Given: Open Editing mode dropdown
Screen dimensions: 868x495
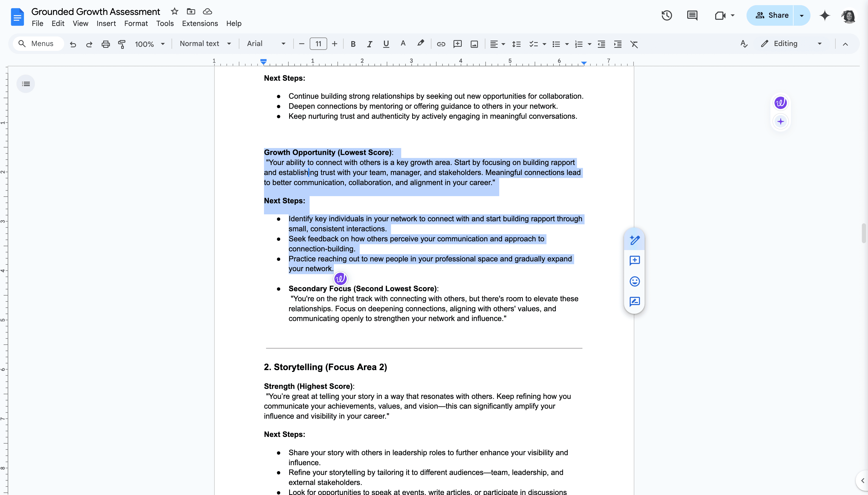Looking at the screenshot, I should [x=791, y=43].
